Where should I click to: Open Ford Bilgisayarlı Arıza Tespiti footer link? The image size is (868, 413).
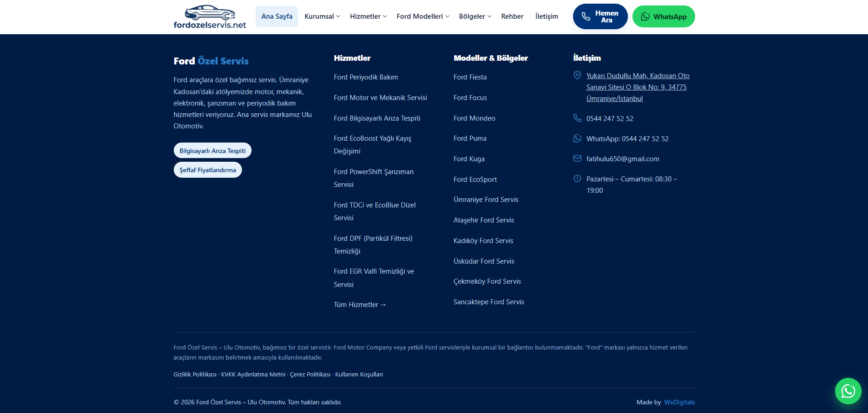(x=377, y=118)
